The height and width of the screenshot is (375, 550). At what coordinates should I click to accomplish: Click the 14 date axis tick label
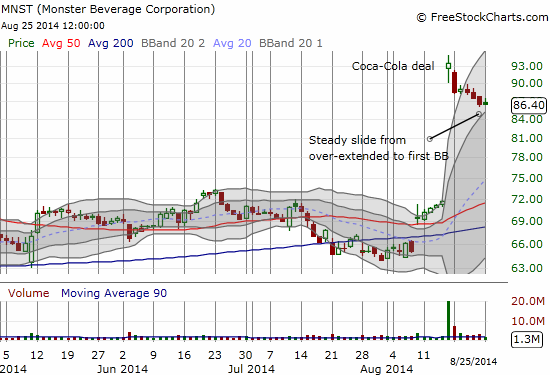coord(301,355)
